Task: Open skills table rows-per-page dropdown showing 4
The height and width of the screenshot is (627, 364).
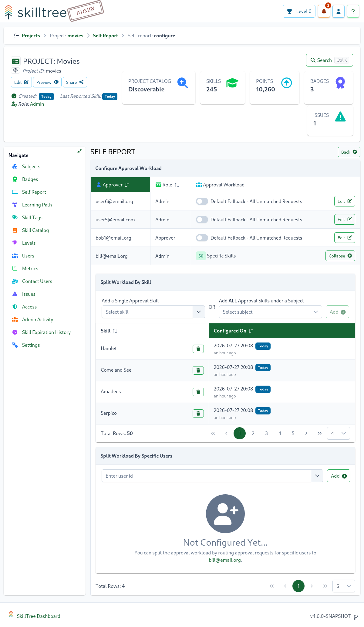Action: click(x=339, y=433)
